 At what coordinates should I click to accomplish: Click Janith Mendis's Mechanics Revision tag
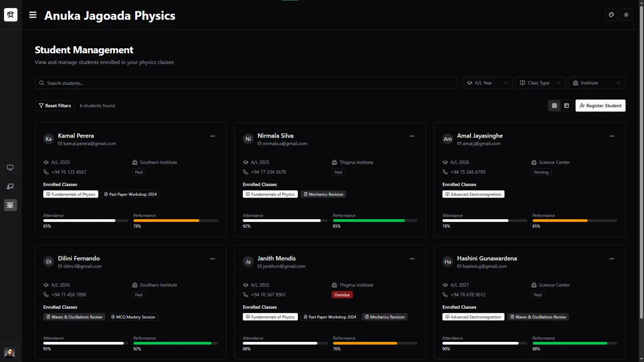pos(385,317)
